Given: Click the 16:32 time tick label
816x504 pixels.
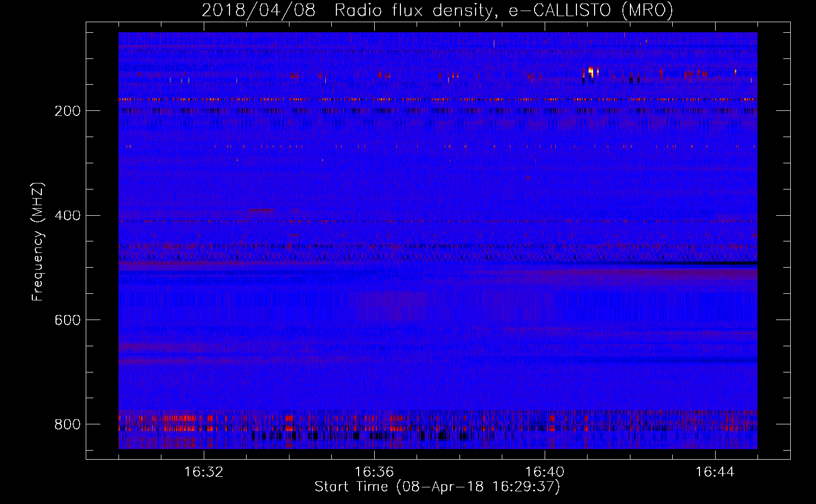Looking at the screenshot, I should pos(204,472).
